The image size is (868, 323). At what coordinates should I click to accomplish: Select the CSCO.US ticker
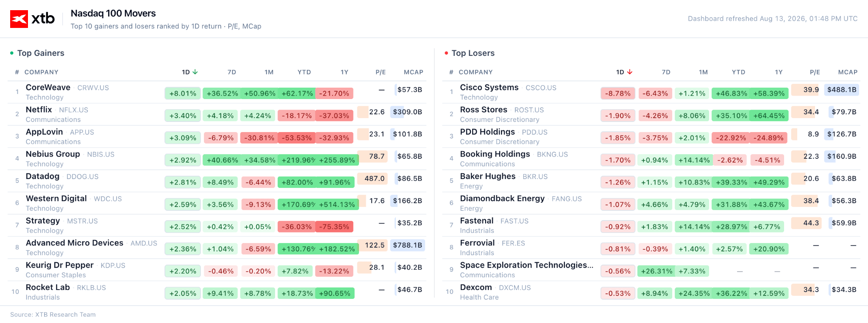coord(541,88)
